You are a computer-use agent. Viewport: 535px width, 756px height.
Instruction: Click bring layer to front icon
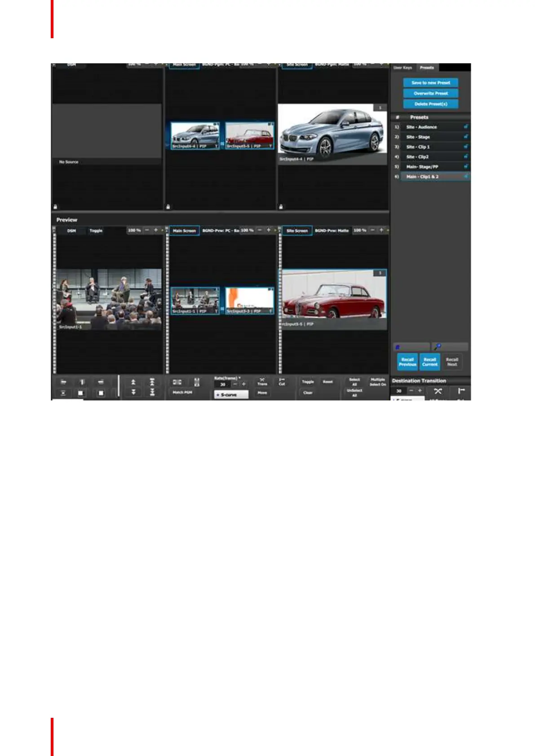click(x=152, y=382)
